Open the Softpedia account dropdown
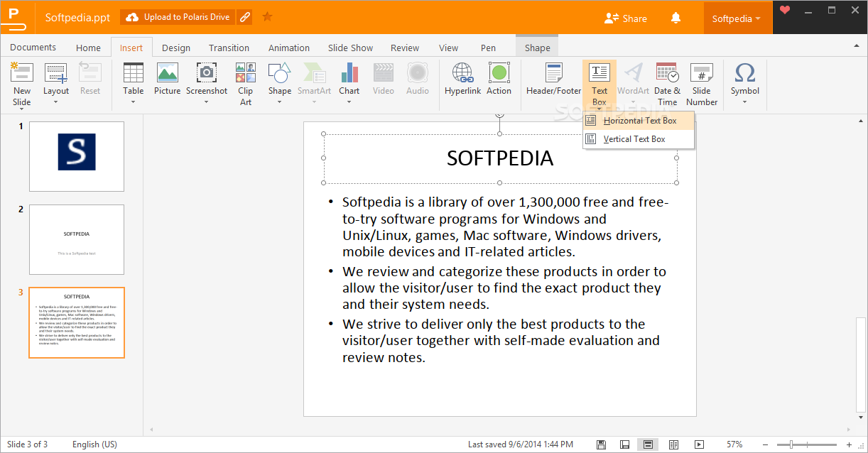The image size is (868, 453). tap(737, 18)
